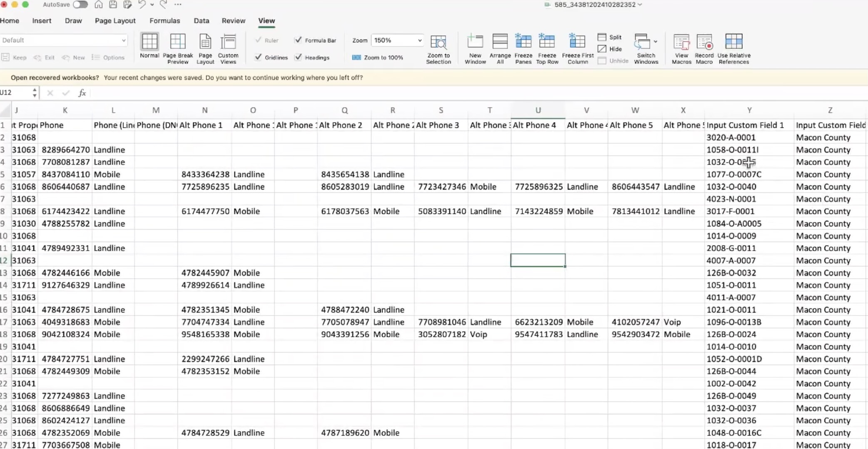Click the Zoom to 100% button
Image resolution: width=868 pixels, height=449 pixels.
(378, 57)
